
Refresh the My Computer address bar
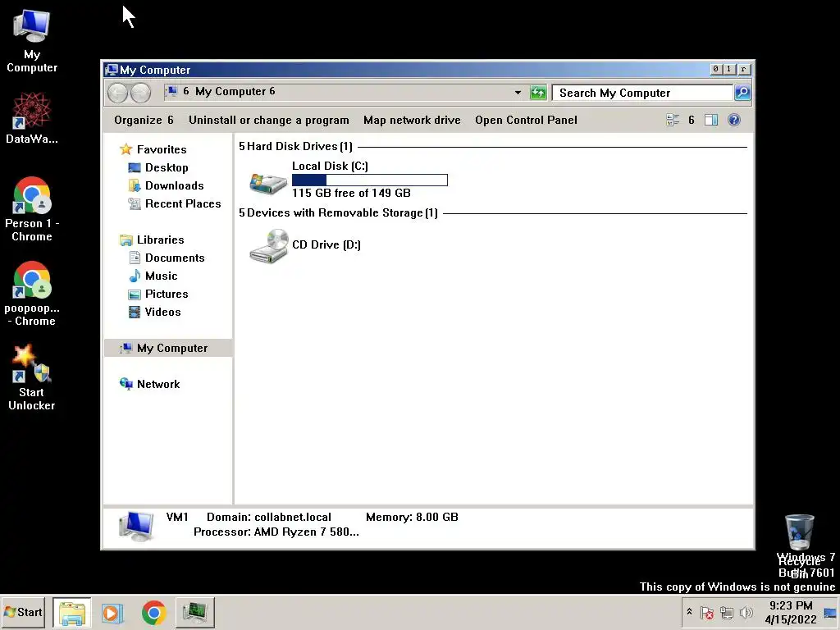pos(538,93)
